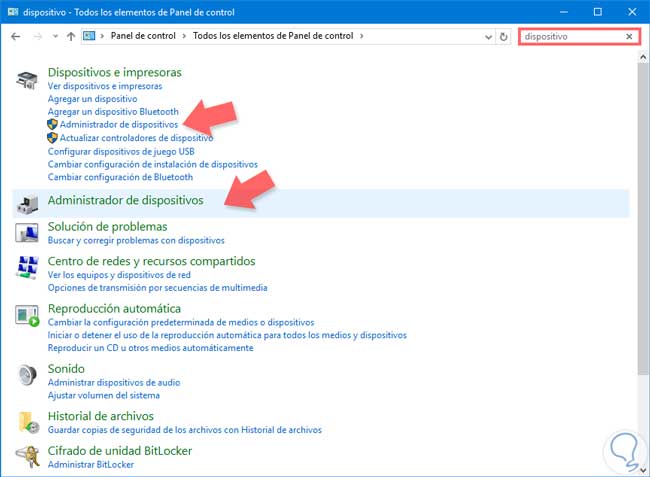Viewport: 650px width, 477px height.
Task: Click the Reproducción automática icon
Action: pos(27,316)
